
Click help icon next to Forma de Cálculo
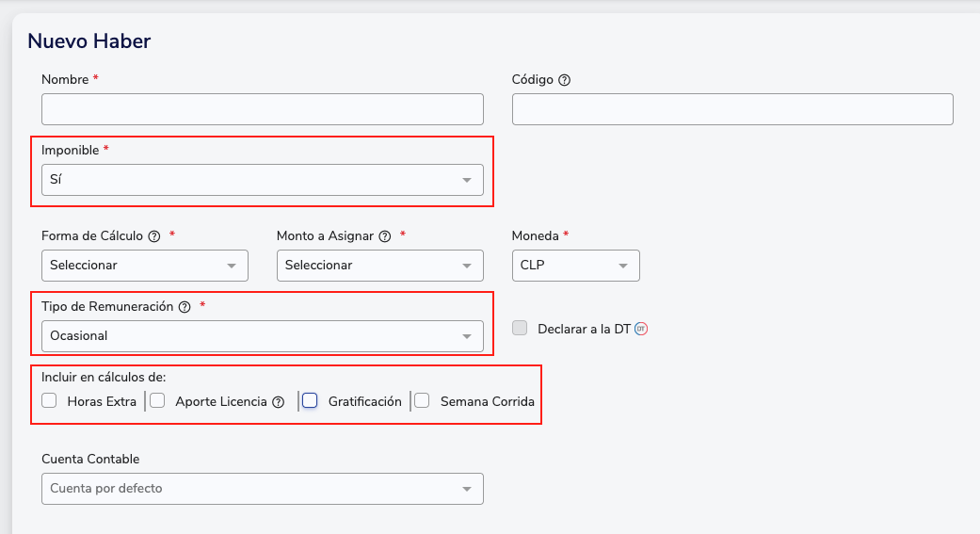point(154,236)
